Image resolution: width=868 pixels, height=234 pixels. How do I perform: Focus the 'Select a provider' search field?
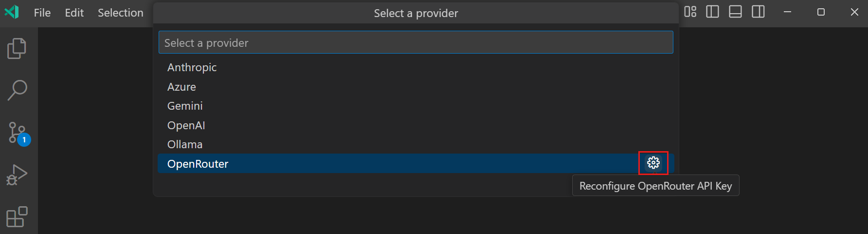[x=416, y=43]
